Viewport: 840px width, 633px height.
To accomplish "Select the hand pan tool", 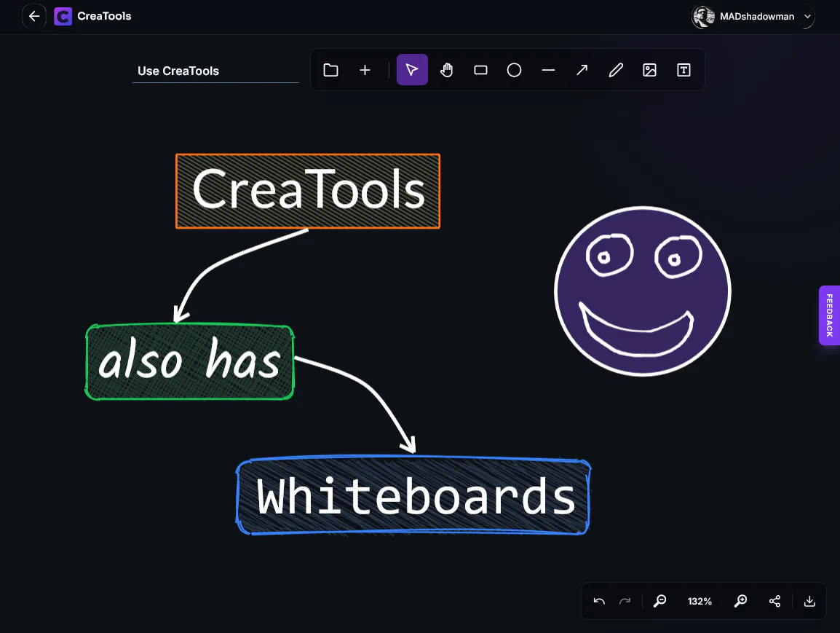I will click(x=446, y=70).
